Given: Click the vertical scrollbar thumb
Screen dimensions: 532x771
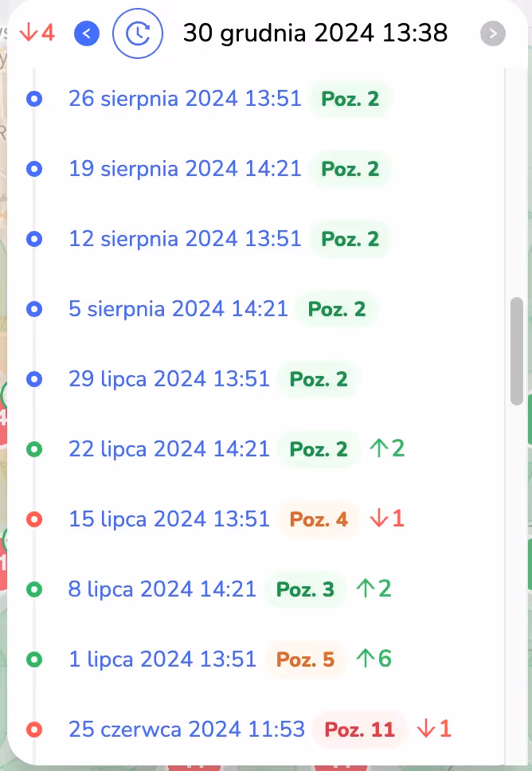Looking at the screenshot, I should point(516,351).
